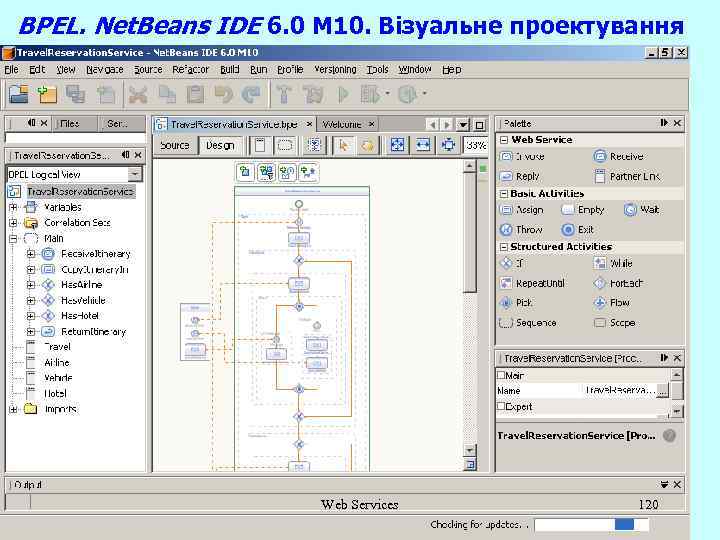Click the zoom percentage field
This screenshot has height=540, width=720.
tap(475, 146)
